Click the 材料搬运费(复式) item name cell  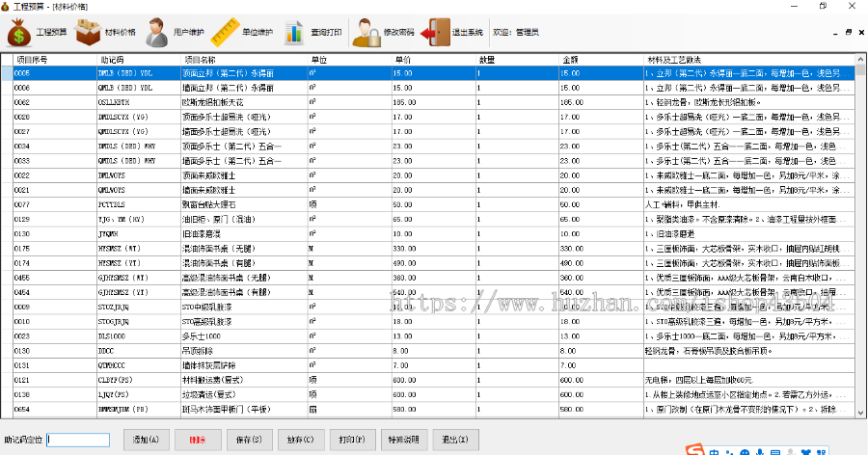[x=245, y=380]
